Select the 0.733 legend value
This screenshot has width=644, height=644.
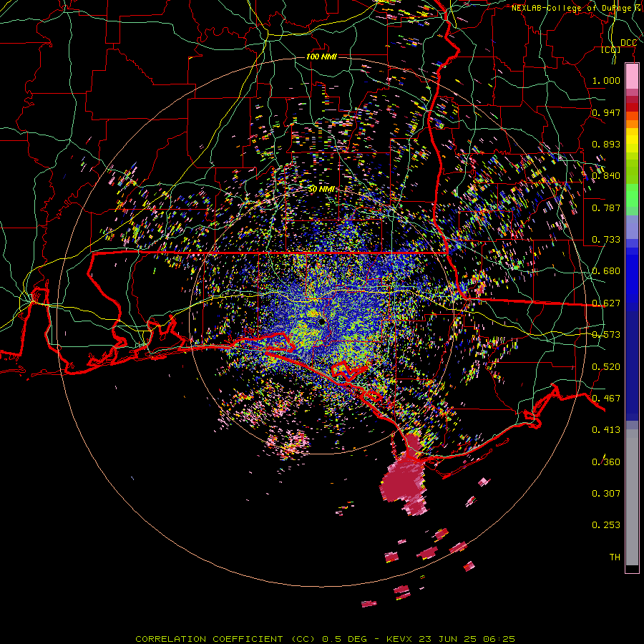606,240
